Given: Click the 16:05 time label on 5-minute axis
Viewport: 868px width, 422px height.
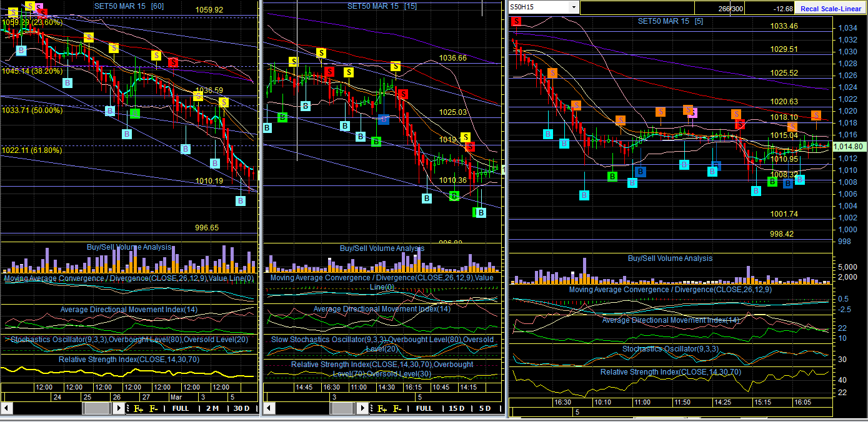Looking at the screenshot, I should click(802, 403).
